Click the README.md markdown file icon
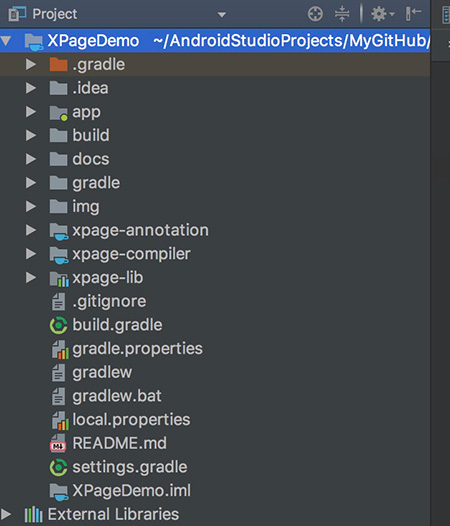 coord(58,443)
